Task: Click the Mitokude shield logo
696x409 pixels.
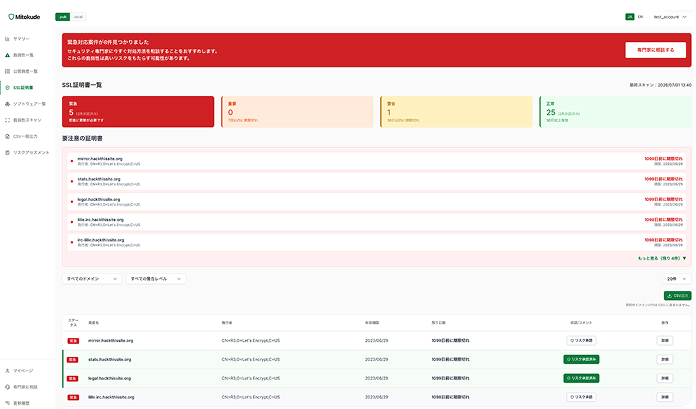Action: pyautogui.click(x=11, y=17)
